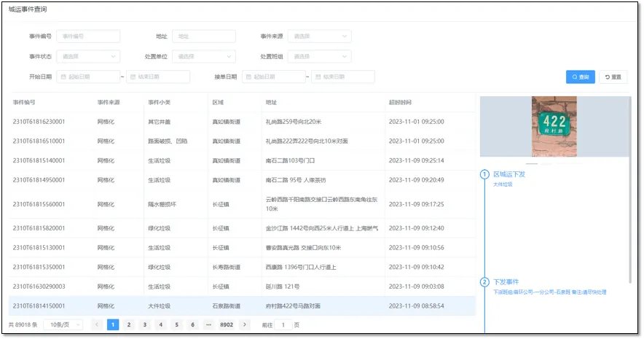
Task: Click the previous page arrow
Action: [96, 324]
